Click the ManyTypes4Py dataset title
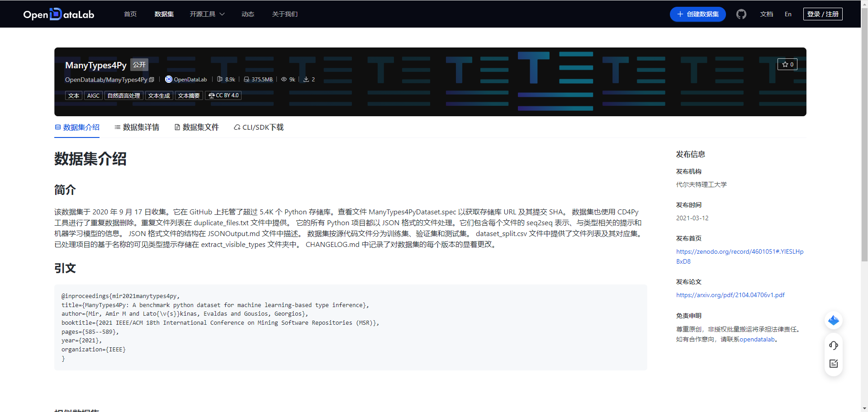Screen dimensions: 868x412 96,65
